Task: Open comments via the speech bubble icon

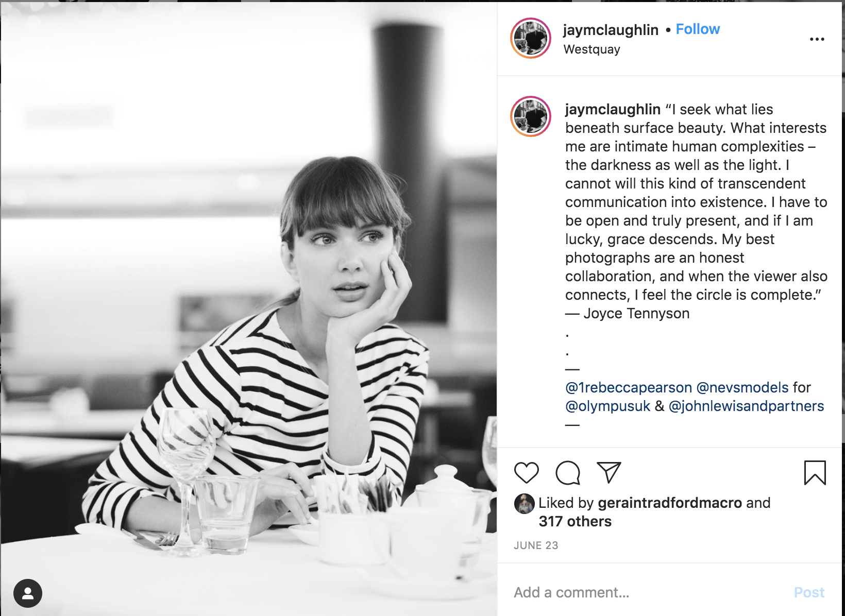Action: point(568,473)
